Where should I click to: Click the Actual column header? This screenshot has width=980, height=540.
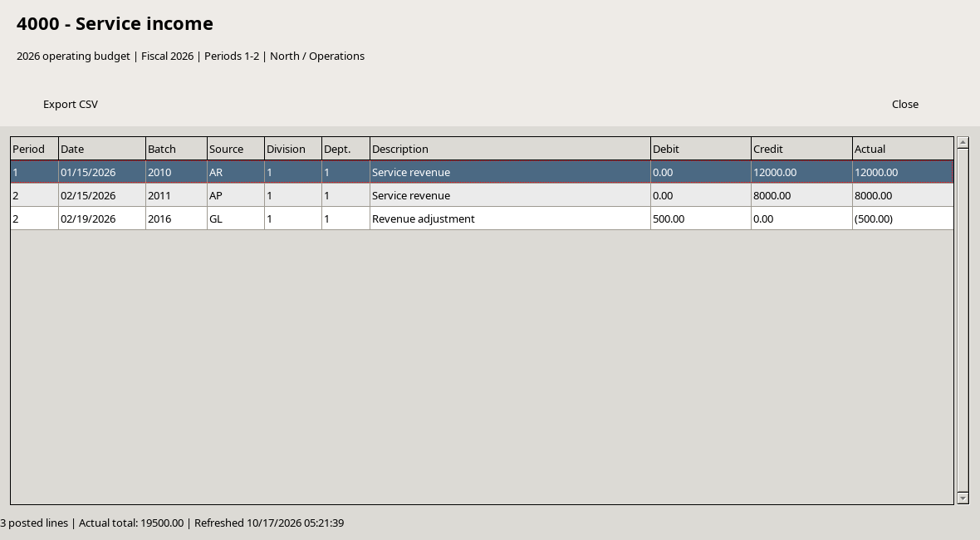coord(903,149)
